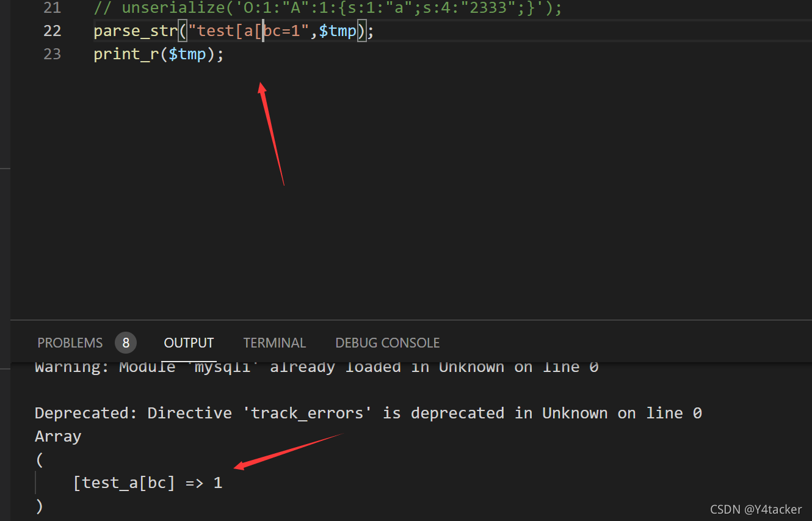Place cursor in "test[a[bc=1" string
Screen dimensions: 812x521
[248, 31]
